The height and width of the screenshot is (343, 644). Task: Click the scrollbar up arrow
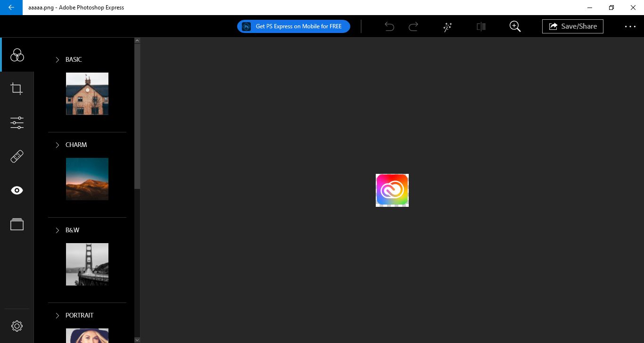coord(137,41)
